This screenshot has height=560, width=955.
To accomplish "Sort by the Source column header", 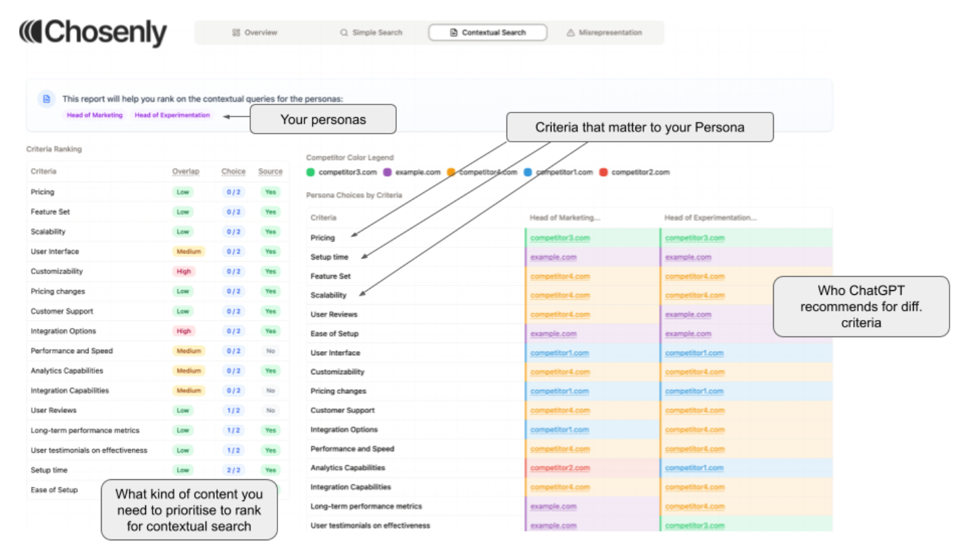I will 271,172.
